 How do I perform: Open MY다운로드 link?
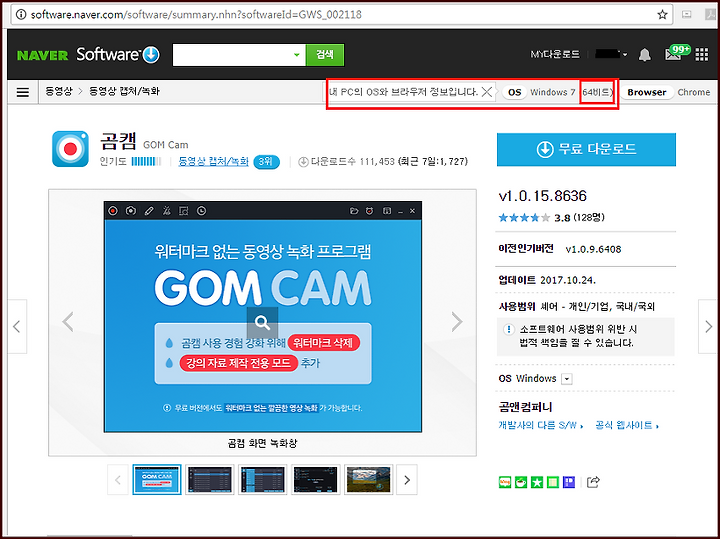point(555,54)
